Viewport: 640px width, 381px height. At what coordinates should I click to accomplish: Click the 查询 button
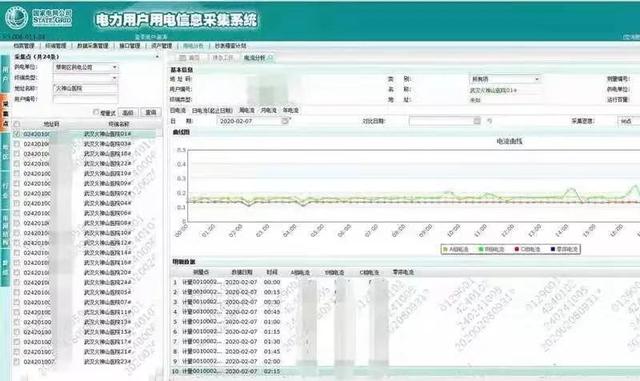tap(151, 112)
